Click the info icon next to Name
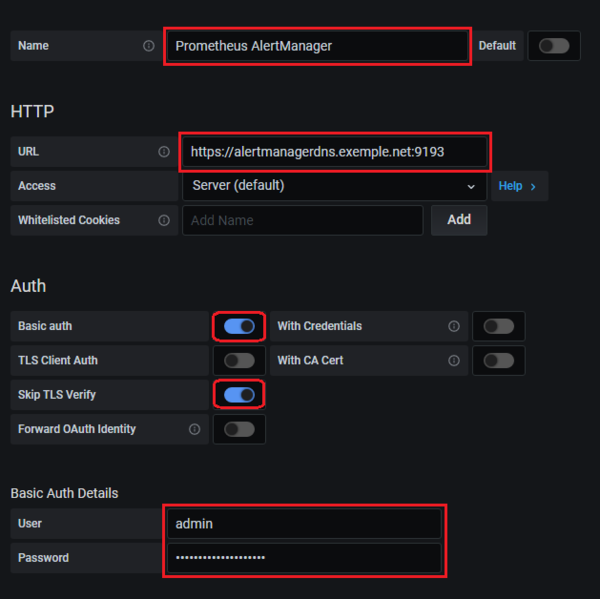The height and width of the screenshot is (599, 600). click(149, 46)
